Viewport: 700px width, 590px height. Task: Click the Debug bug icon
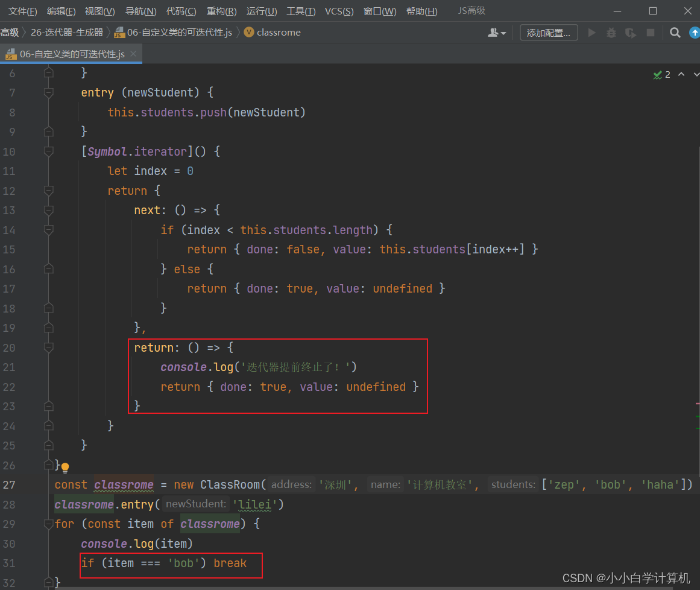pyautogui.click(x=611, y=33)
